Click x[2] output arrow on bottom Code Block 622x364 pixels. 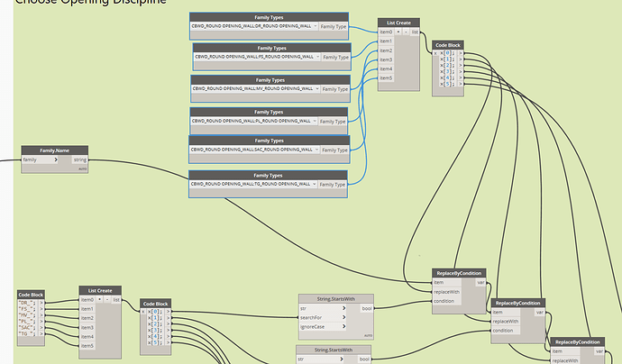coord(169,324)
